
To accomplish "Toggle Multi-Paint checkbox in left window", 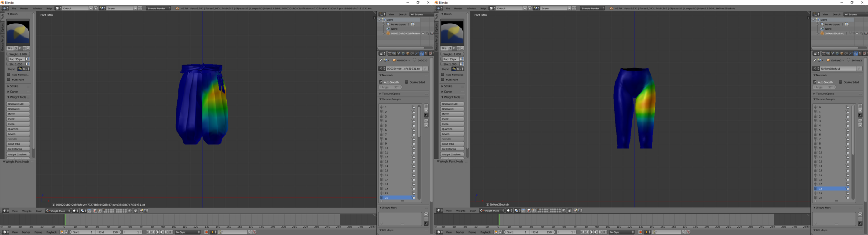I will pos(9,80).
